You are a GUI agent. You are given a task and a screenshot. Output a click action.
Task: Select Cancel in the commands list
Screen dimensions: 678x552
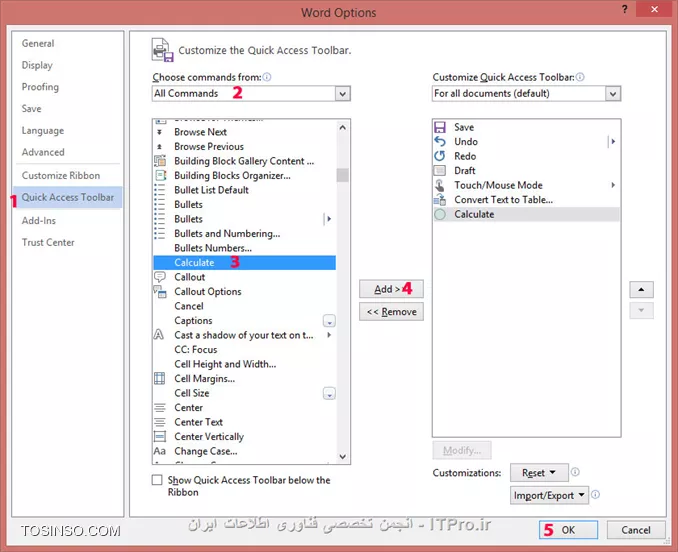(x=245, y=306)
